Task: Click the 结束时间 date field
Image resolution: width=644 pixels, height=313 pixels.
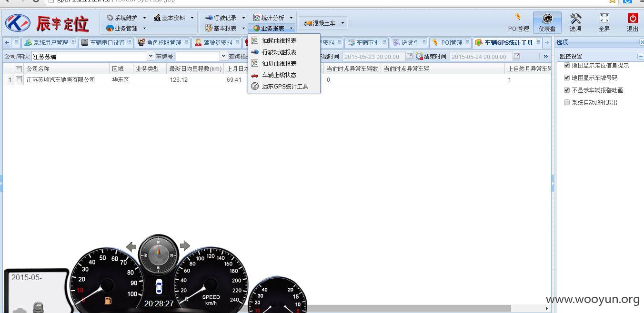Action: click(x=481, y=57)
